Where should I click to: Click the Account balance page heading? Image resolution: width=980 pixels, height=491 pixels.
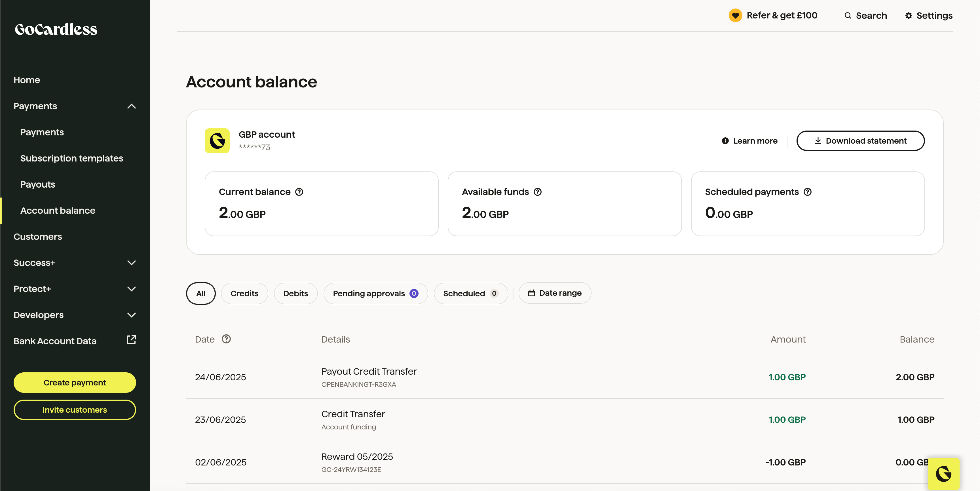tap(252, 82)
